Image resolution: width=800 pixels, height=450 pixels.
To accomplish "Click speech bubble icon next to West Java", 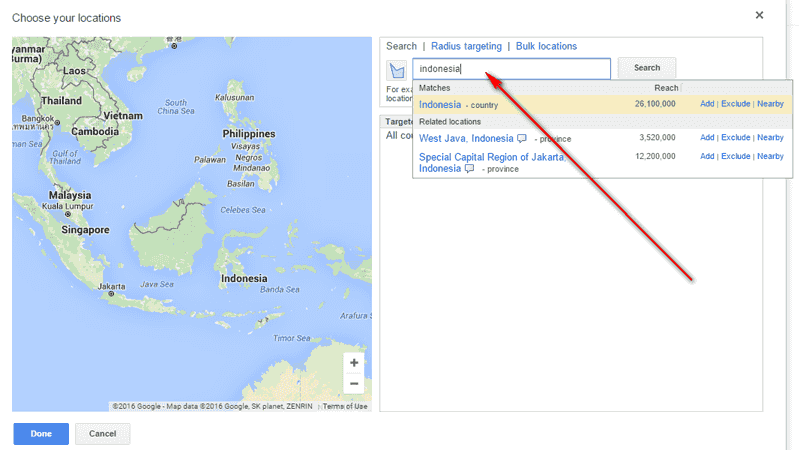I will [x=521, y=138].
